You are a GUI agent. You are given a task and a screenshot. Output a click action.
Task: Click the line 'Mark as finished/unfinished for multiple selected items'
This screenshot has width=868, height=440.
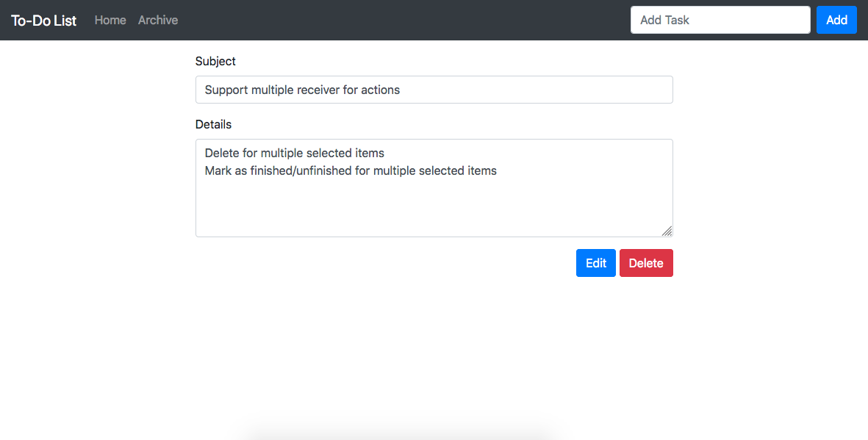click(x=351, y=170)
